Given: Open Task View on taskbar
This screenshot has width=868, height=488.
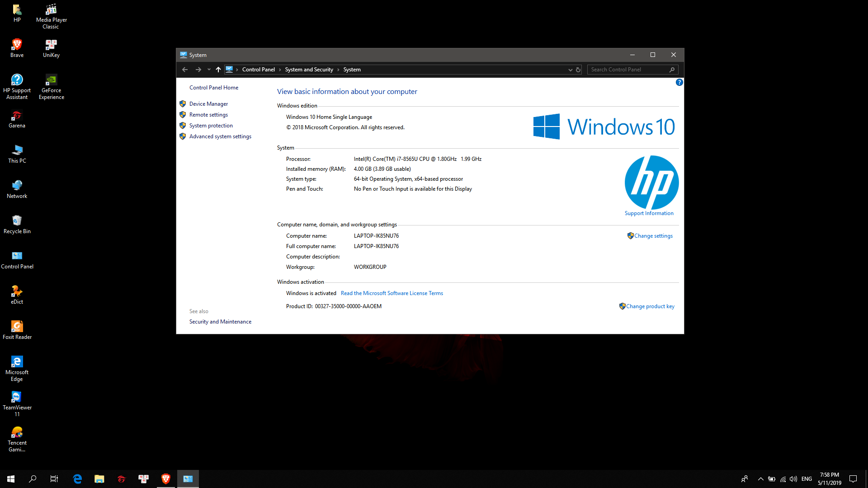Looking at the screenshot, I should (54, 479).
